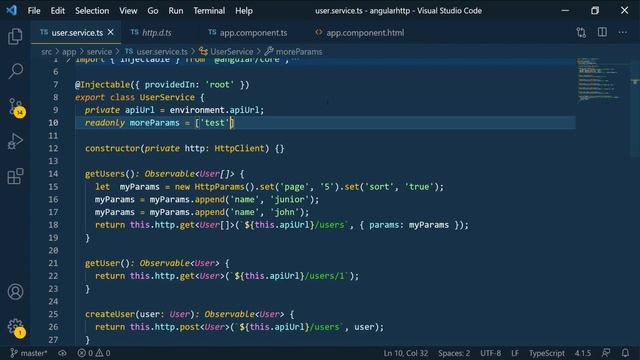Split the editor to the right

click(x=602, y=32)
